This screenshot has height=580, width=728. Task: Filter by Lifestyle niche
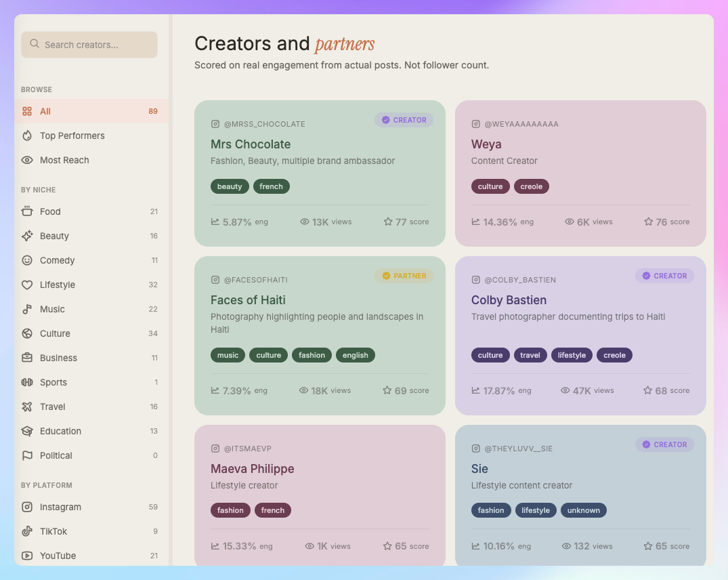(91, 285)
